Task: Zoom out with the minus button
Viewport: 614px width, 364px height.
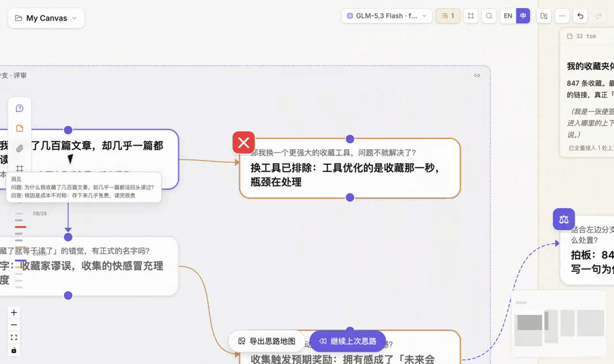Action: [x=14, y=325]
